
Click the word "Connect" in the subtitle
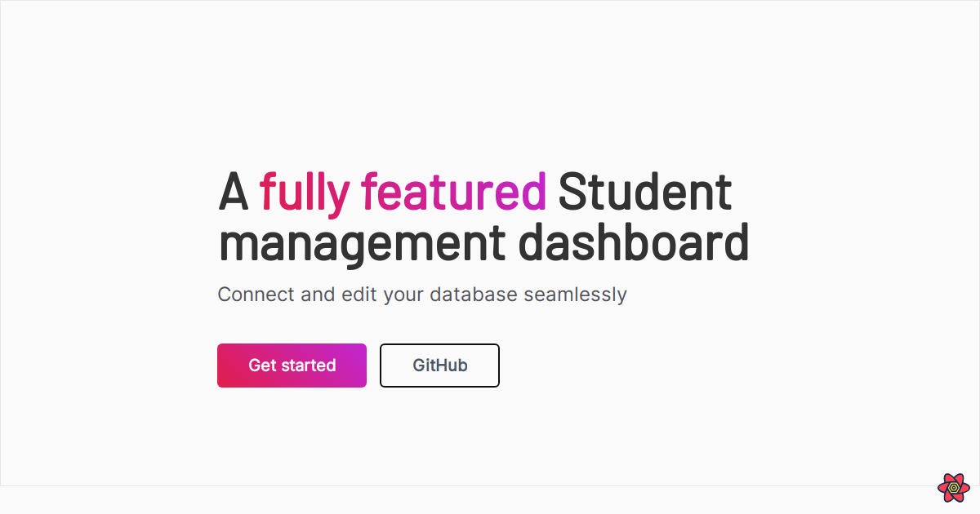tap(256, 295)
